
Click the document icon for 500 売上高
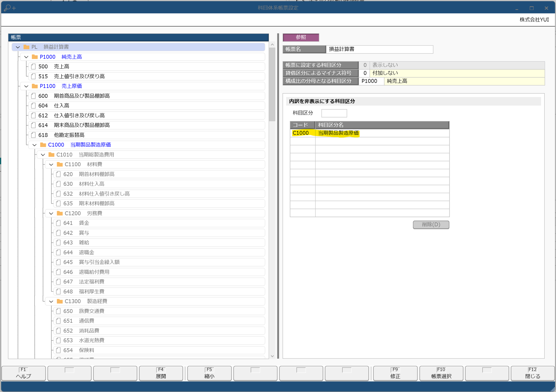coord(33,67)
